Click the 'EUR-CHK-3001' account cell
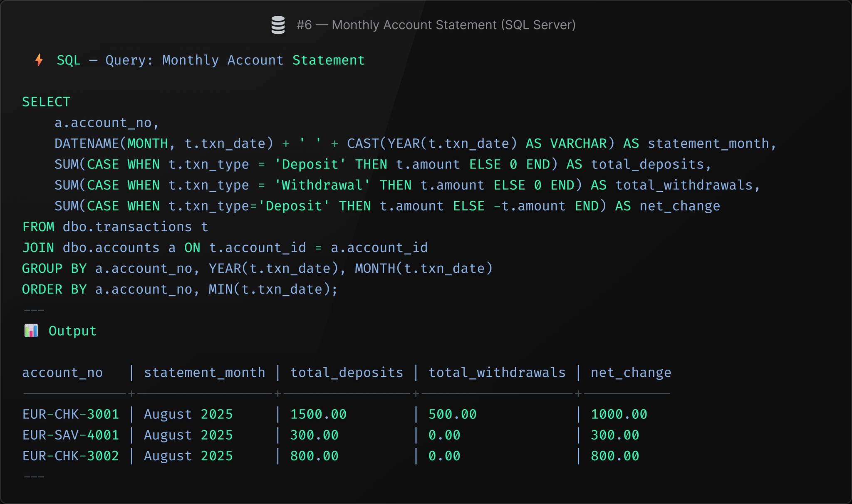Image resolution: width=852 pixels, height=504 pixels. 71,414
